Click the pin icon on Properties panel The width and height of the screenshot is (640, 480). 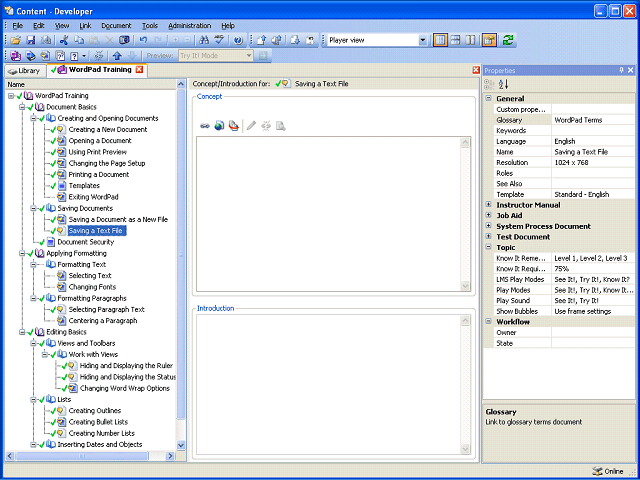[x=622, y=70]
